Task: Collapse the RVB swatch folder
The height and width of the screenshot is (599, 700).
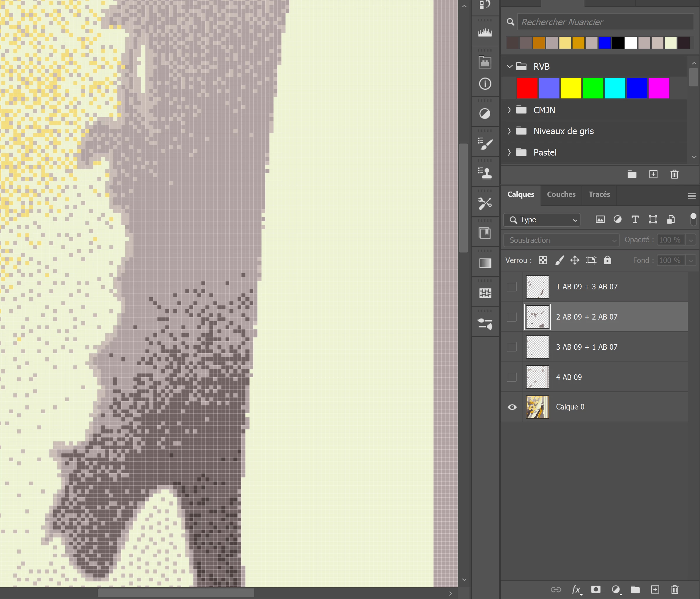Action: pyautogui.click(x=509, y=66)
